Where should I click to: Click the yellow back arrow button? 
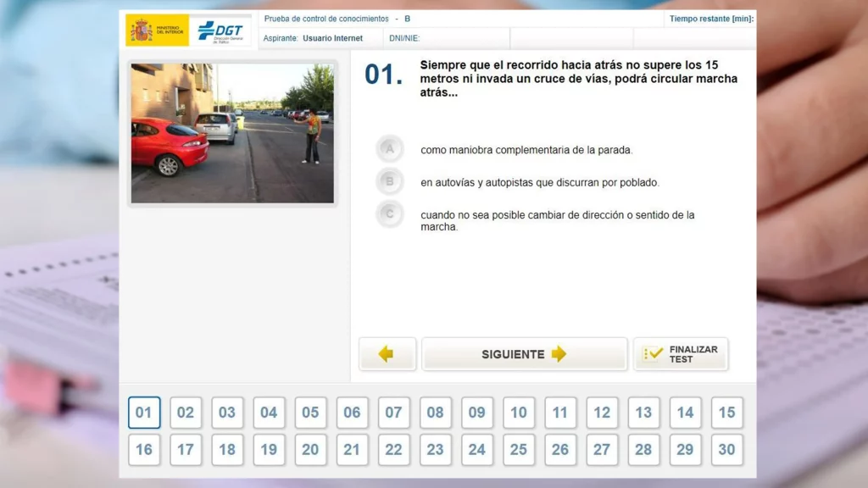pyautogui.click(x=387, y=354)
